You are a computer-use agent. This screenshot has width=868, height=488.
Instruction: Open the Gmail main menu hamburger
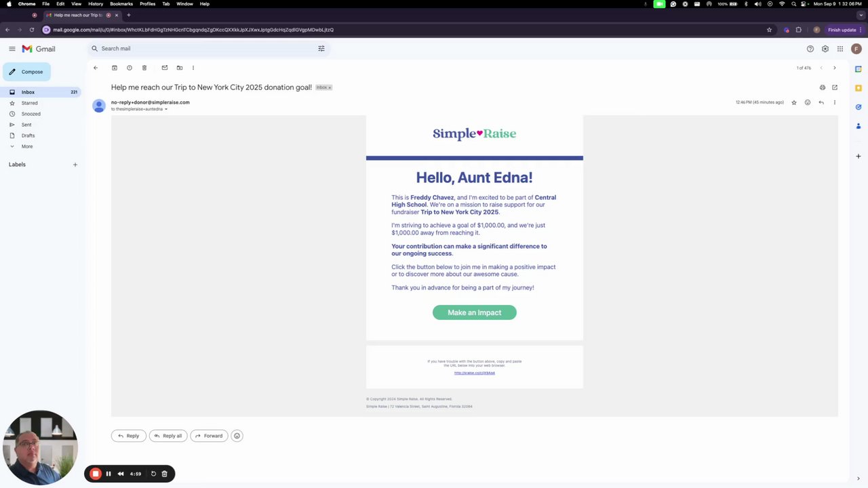(12, 49)
